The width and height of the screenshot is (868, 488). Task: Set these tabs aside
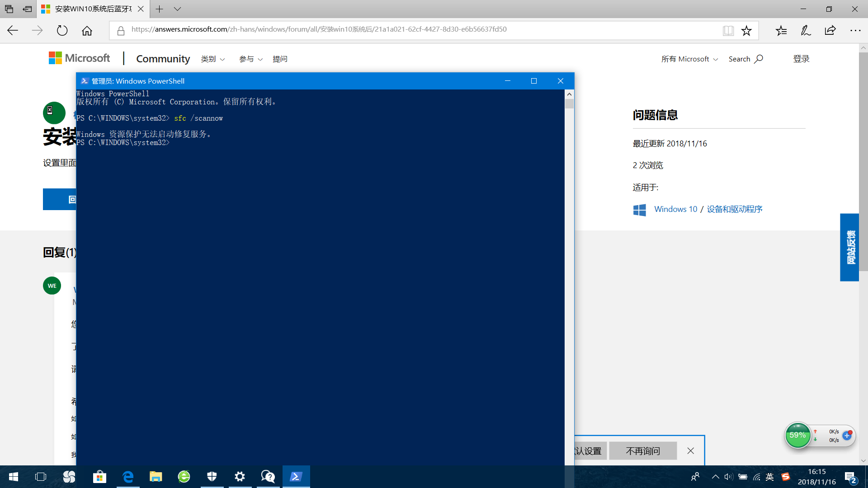(27, 9)
